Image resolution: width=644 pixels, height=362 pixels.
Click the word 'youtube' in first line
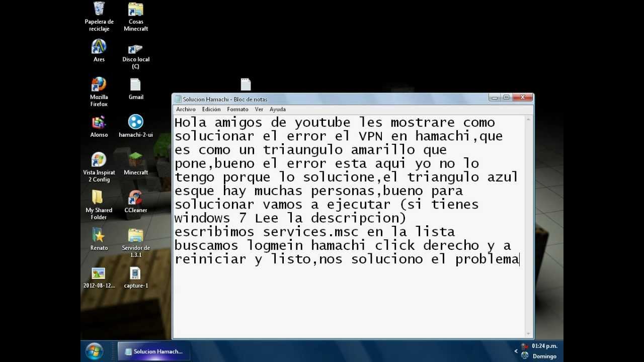coord(323,123)
